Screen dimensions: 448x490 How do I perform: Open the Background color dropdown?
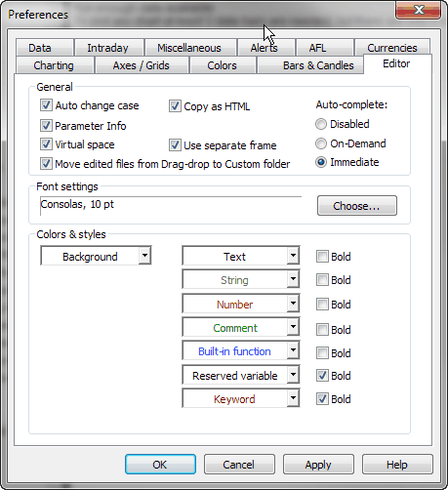[x=96, y=256]
